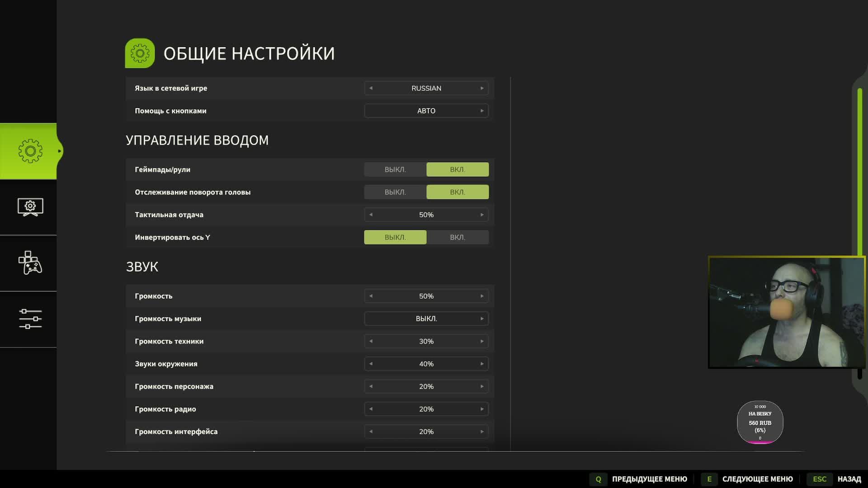Enable Инвертировать ось Y by clicking ВКЛ.
This screenshot has width=868, height=488.
(458, 237)
